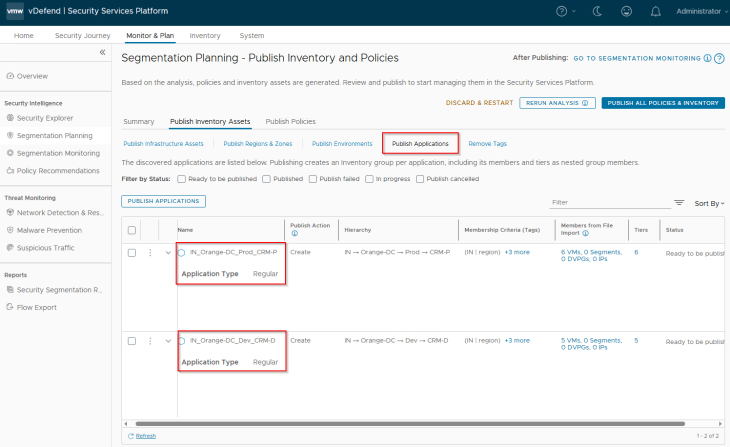Enable the Ready to be published filter checkbox

181,179
